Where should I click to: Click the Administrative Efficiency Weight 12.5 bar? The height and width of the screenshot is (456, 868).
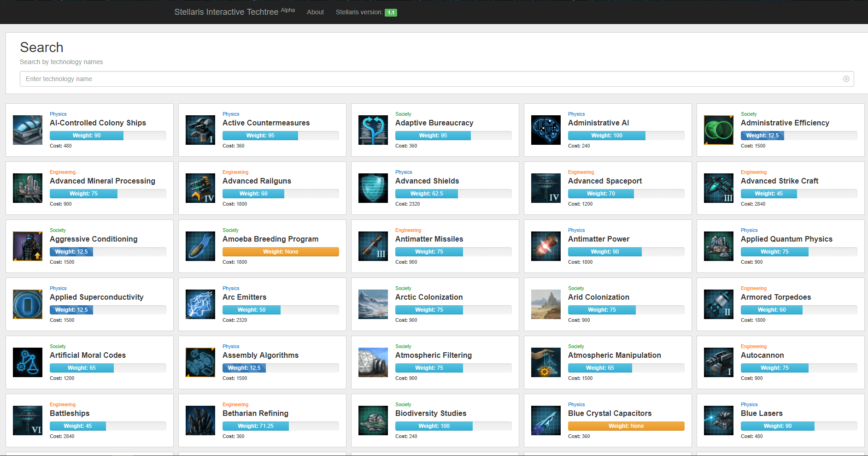point(762,136)
